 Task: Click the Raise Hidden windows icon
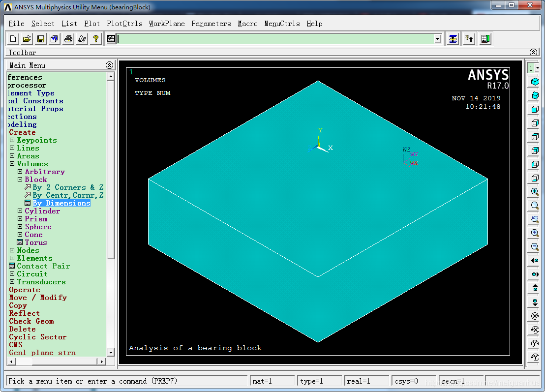point(453,39)
